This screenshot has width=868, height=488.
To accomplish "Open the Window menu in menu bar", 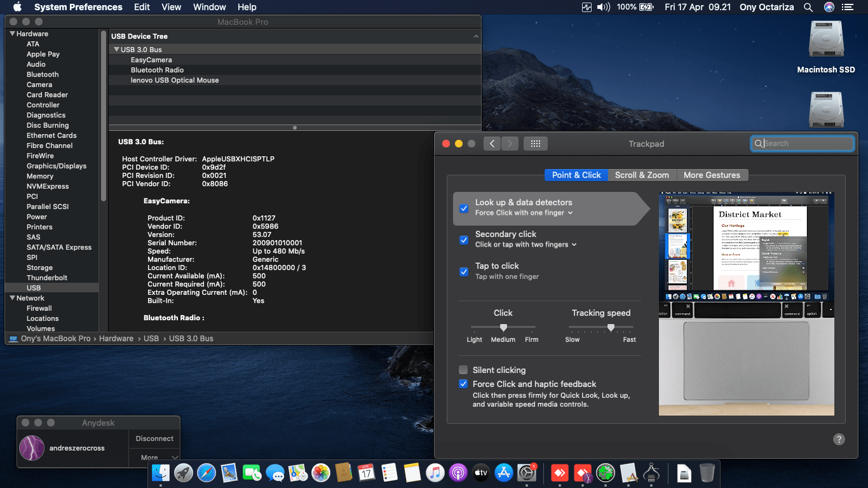I will point(209,7).
